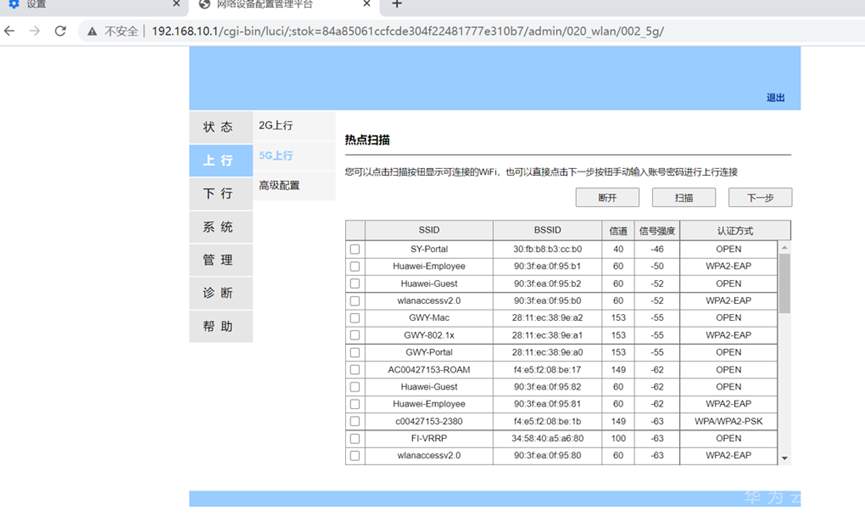Check the box for GWY-802.1x
Image resolution: width=865 pixels, height=522 pixels.
[355, 335]
